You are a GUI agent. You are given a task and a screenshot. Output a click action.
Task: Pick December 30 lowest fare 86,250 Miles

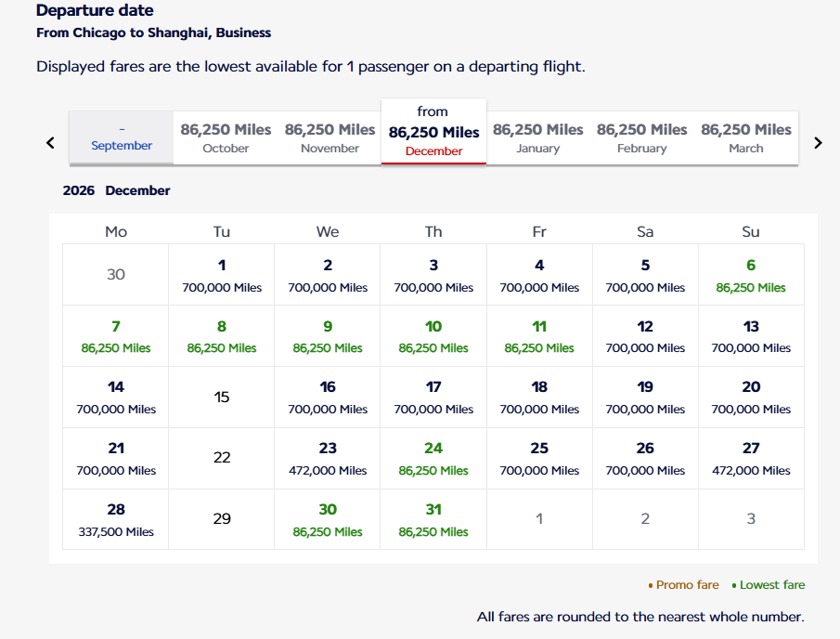tap(328, 519)
